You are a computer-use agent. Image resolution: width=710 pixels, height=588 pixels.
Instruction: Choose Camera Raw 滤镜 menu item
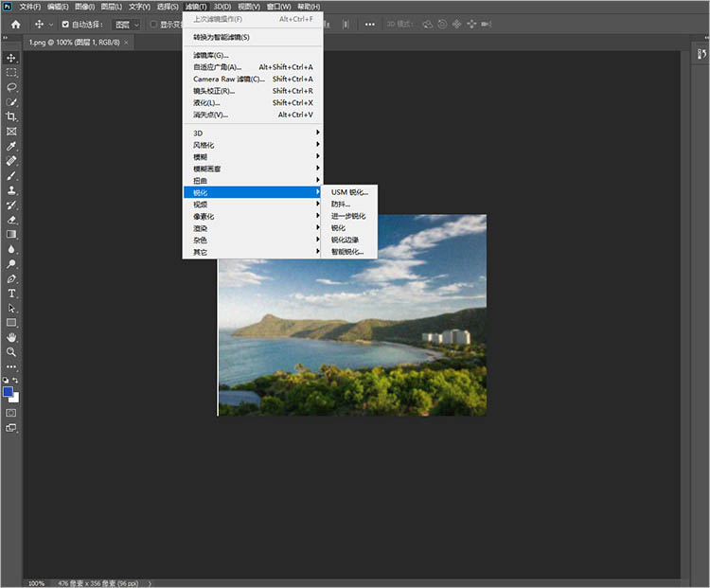click(x=253, y=79)
